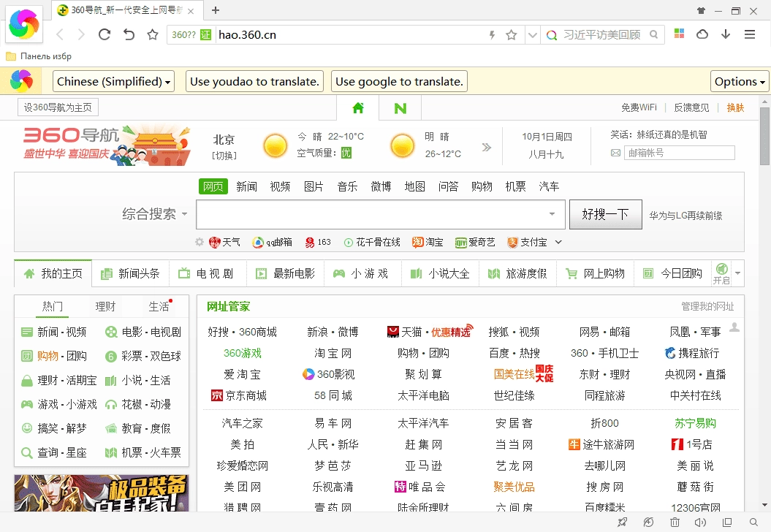Click the window restore icon in status bar
The height and width of the screenshot is (532, 771).
pyautogui.click(x=727, y=522)
